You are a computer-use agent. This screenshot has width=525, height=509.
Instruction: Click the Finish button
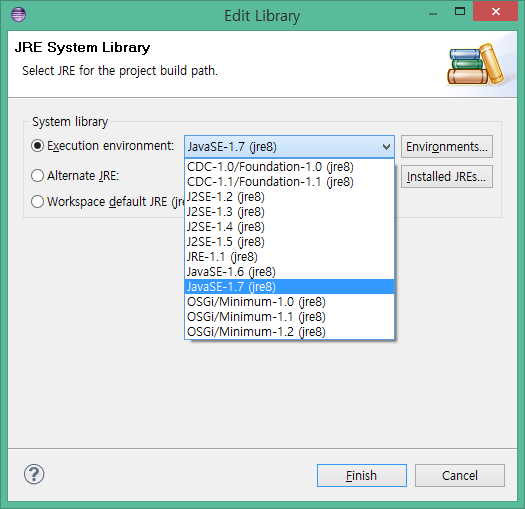[362, 476]
